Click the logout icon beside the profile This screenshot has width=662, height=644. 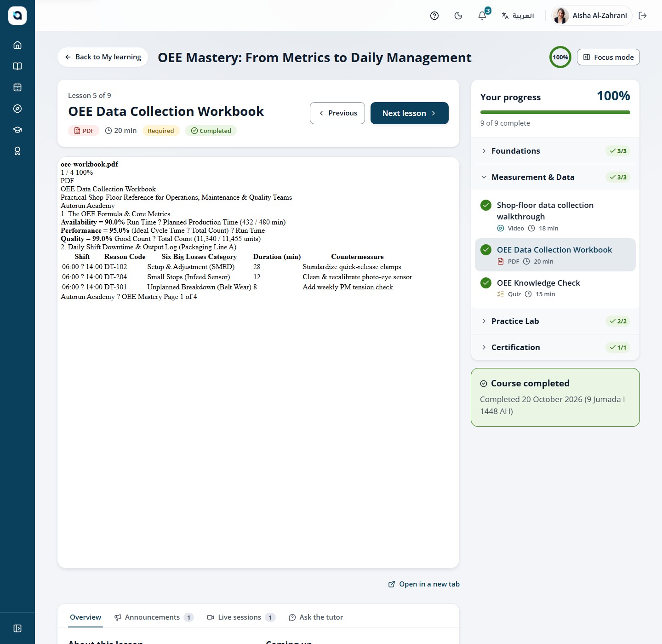643,16
